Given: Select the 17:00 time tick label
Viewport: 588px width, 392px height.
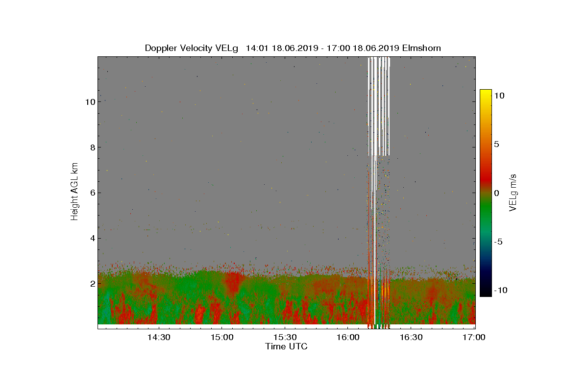Looking at the screenshot, I should click(473, 338).
